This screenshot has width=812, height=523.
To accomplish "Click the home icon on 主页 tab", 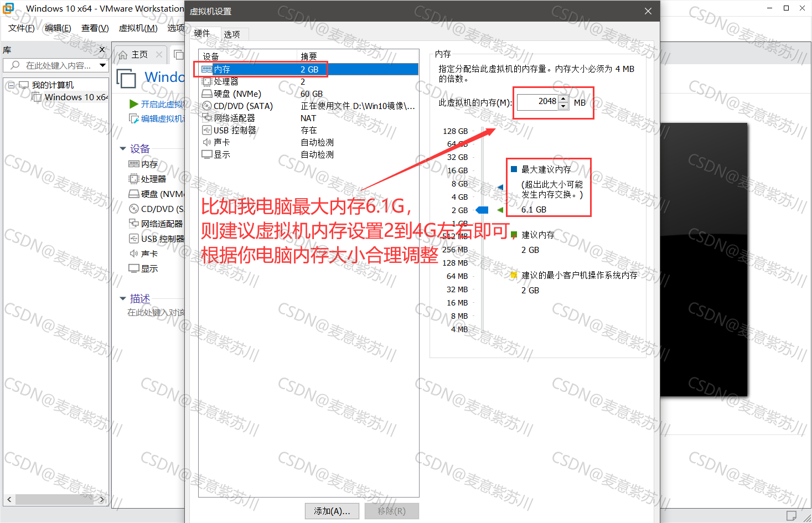I will [123, 55].
